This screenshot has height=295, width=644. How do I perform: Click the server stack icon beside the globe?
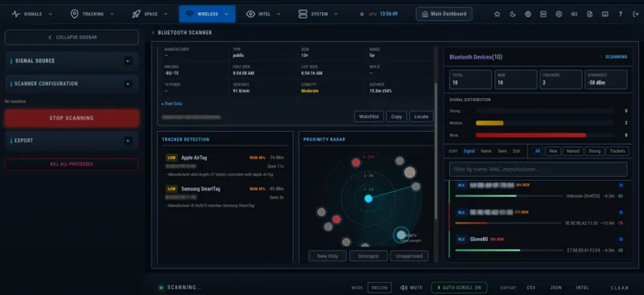pyautogui.click(x=543, y=14)
